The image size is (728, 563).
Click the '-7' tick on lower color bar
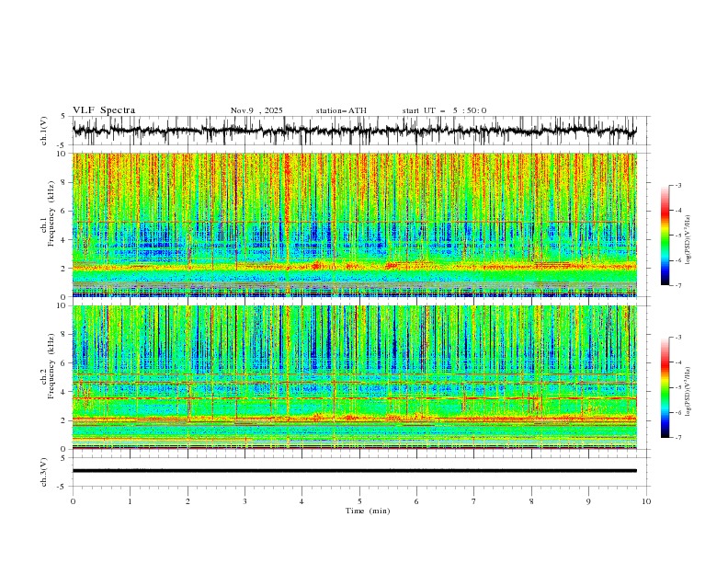[678, 437]
